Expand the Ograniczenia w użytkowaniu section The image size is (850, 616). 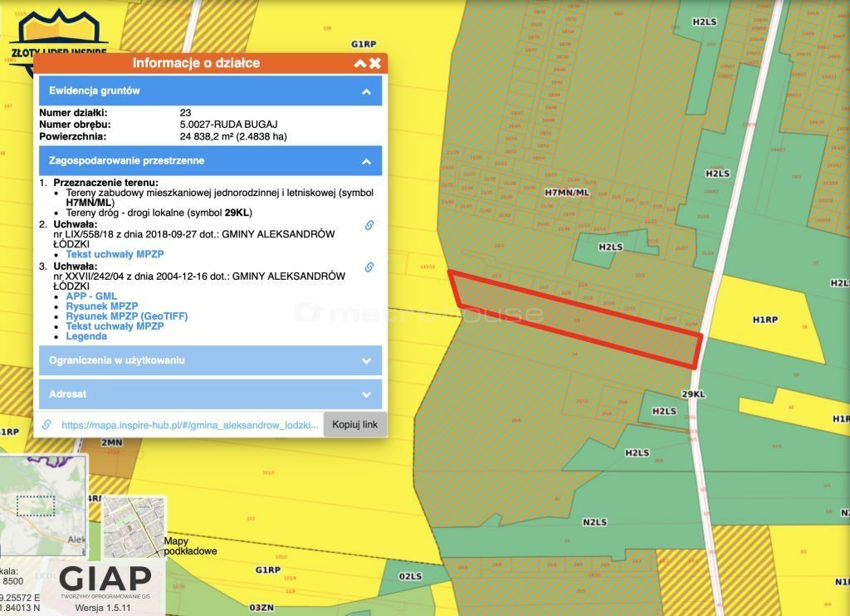[x=366, y=361]
